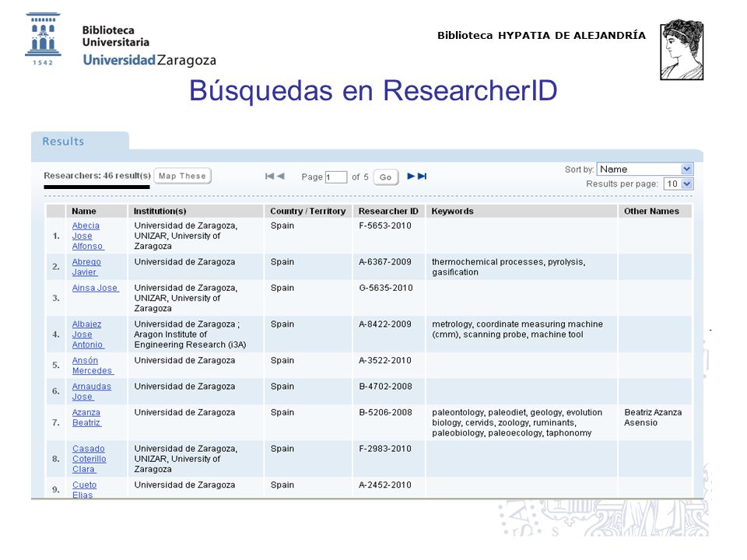
Task: Open researcher Albajez Jose Antonio link
Action: click(x=88, y=334)
